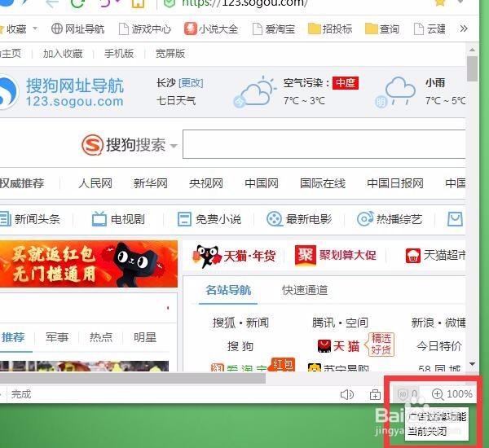The width and height of the screenshot is (489, 448).
Task: Open 最新电影 film reel section
Action: (x=299, y=219)
